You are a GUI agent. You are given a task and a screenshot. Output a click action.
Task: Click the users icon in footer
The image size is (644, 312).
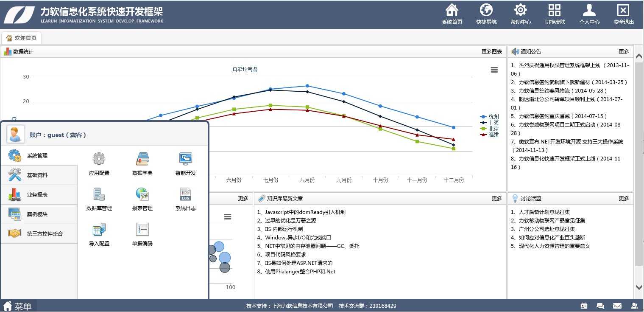tap(634, 306)
